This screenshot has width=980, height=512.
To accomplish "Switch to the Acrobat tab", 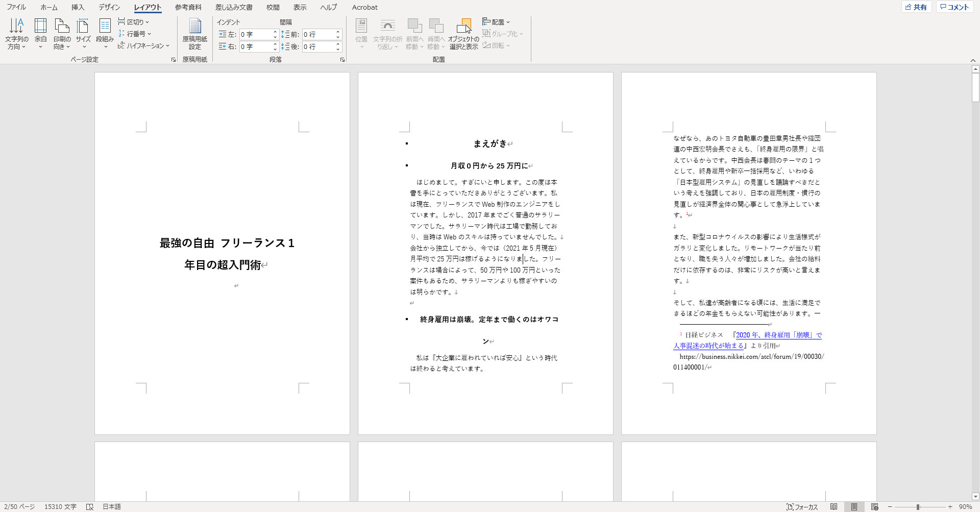I will pos(365,7).
